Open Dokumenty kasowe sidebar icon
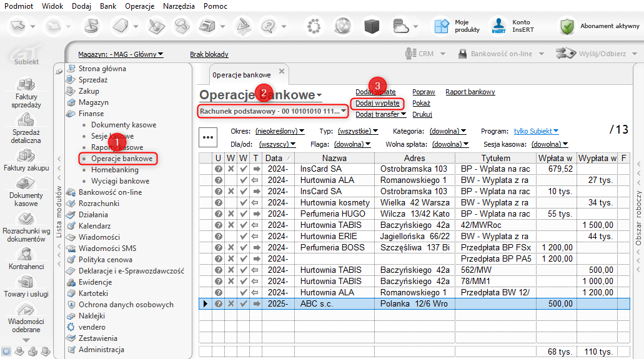Image resolution: width=644 pixels, height=359 pixels. coord(26,184)
